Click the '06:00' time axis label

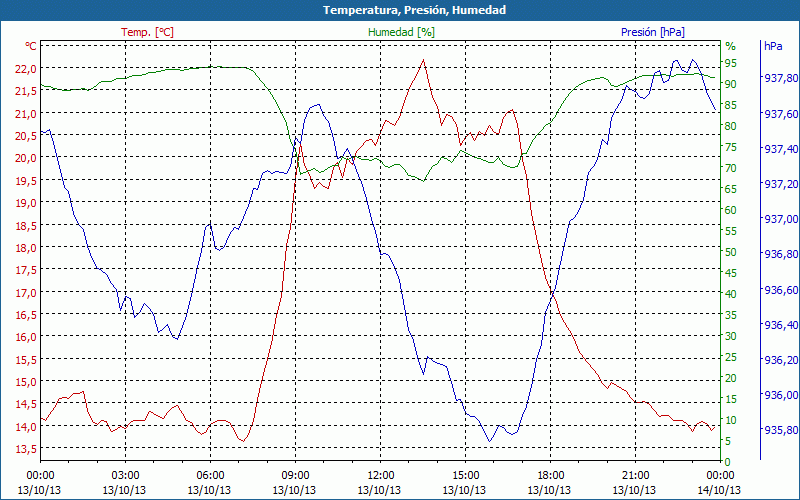(210, 476)
